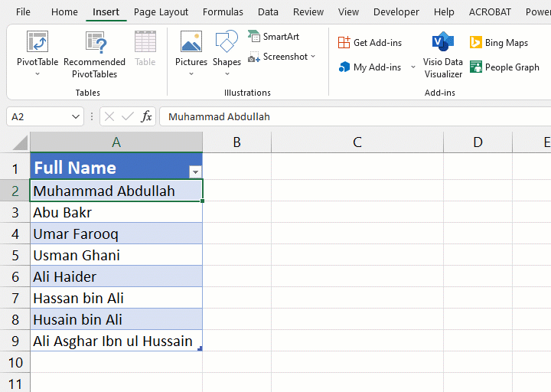This screenshot has width=551, height=392.
Task: Click the table resize handle corner
Action: tap(200, 348)
